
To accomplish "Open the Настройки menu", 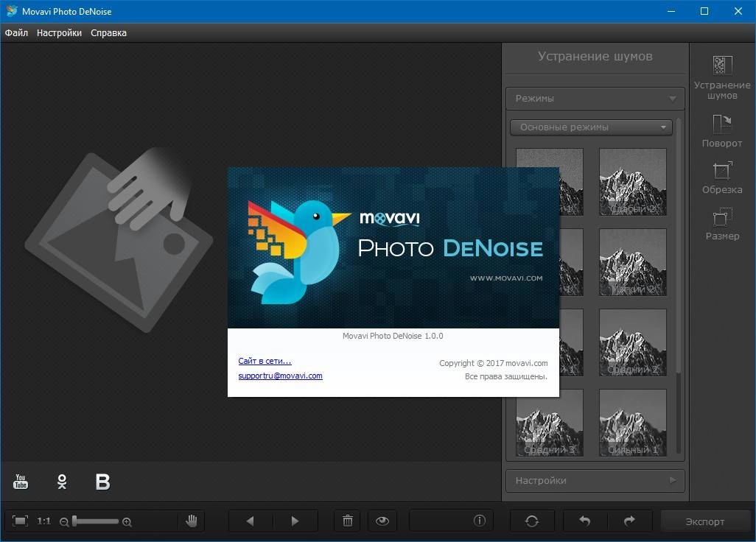I will pyautogui.click(x=59, y=32).
